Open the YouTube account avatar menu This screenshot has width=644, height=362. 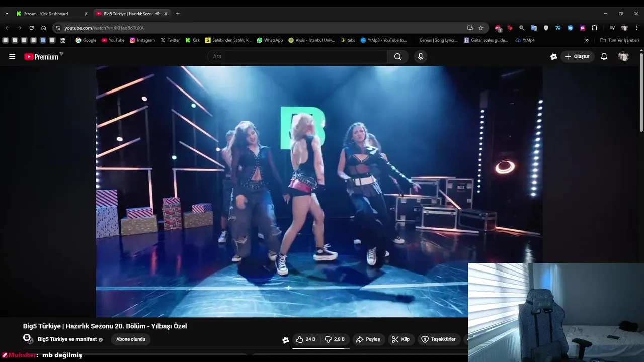(623, 57)
